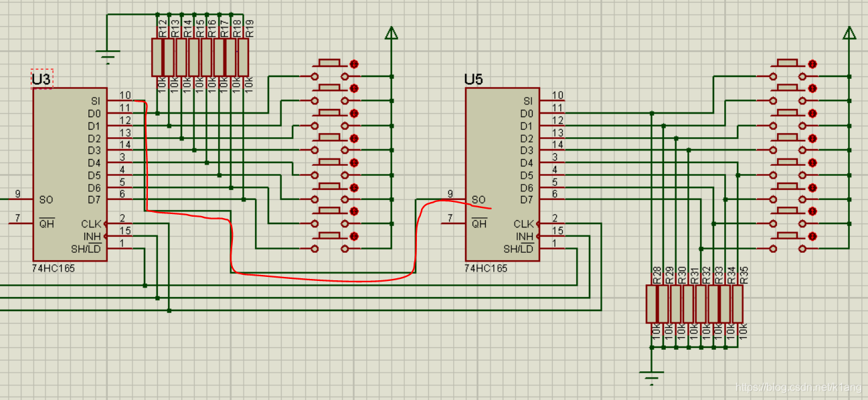Viewport: 868px width, 400px height.
Task: Select the U5 74HC165 chip body
Action: coord(502,174)
